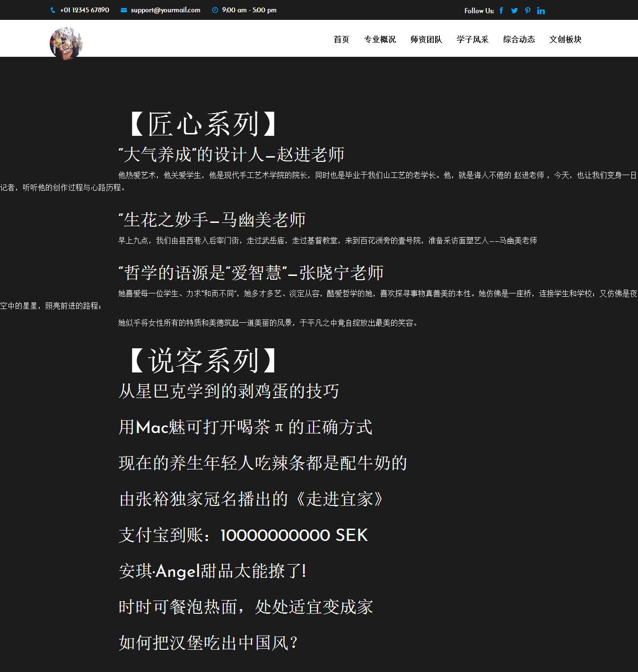
Task: Open article about 张晓宁老师
Action: pos(251,273)
